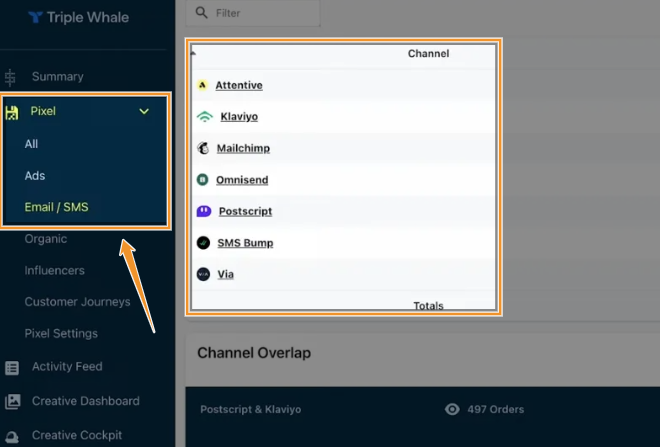The height and width of the screenshot is (447, 660).
Task: Open the Attentive channel link
Action: tap(239, 86)
